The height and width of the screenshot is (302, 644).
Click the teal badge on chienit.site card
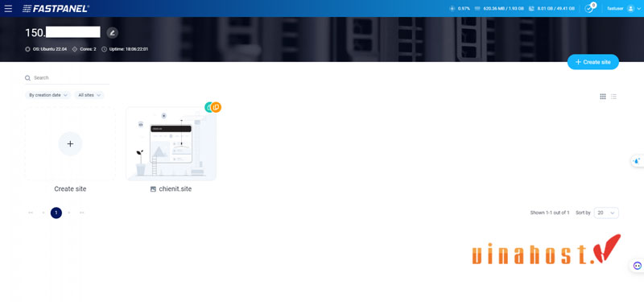point(208,107)
